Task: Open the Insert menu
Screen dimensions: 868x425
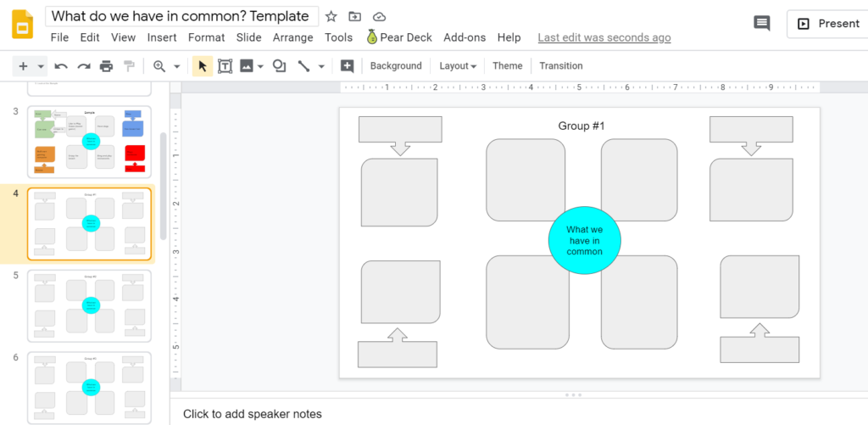Action: click(162, 37)
